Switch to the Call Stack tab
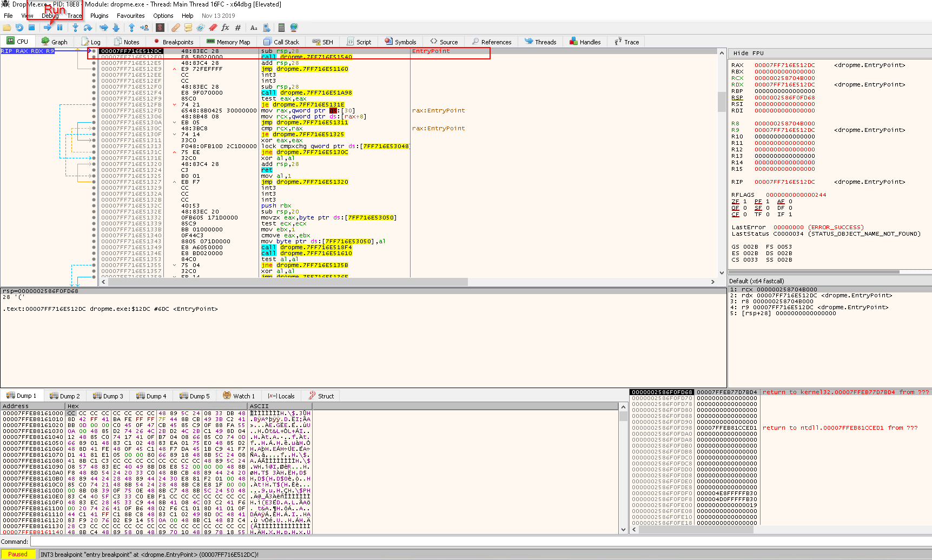 coord(281,42)
